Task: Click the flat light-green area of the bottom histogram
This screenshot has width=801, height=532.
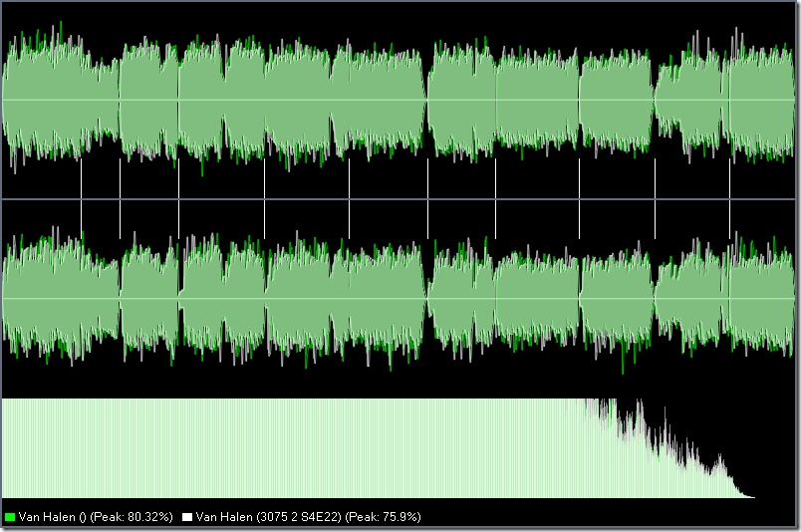Action: pyautogui.click(x=286, y=448)
